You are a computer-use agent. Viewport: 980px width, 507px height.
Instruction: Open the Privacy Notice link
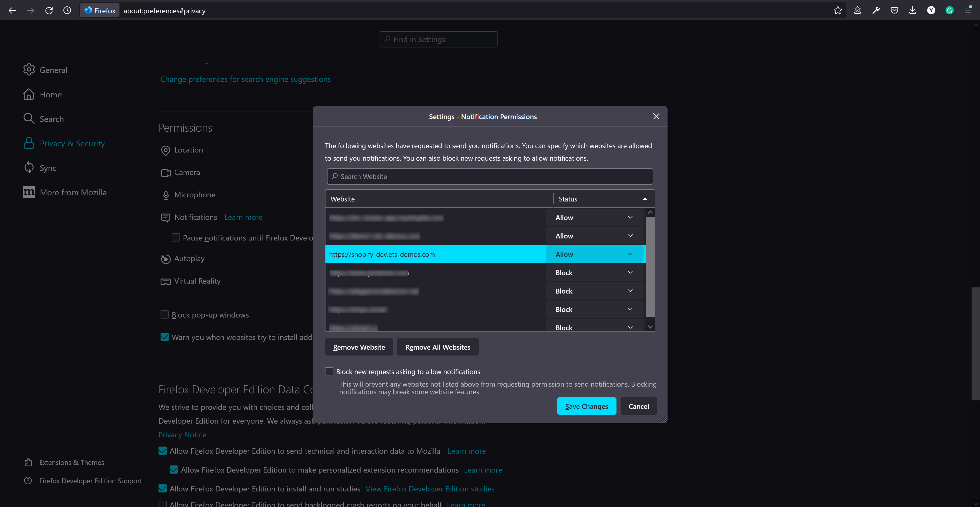click(x=182, y=434)
